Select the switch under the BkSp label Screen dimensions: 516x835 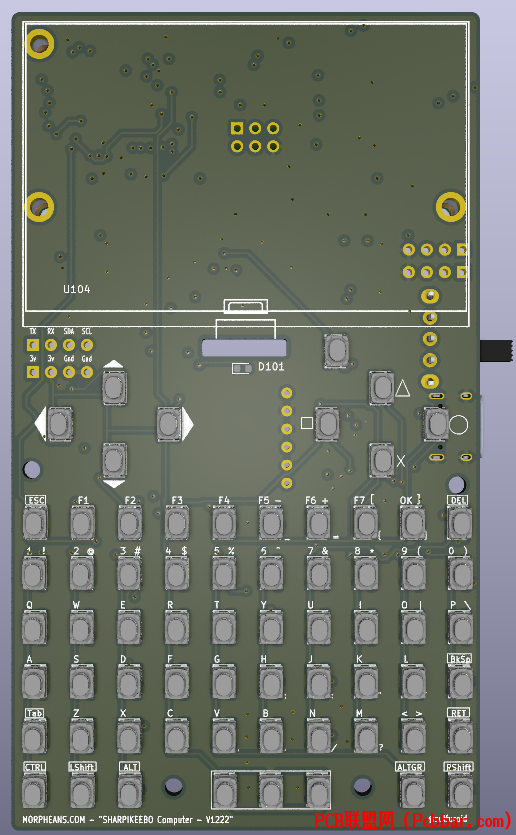pos(460,682)
